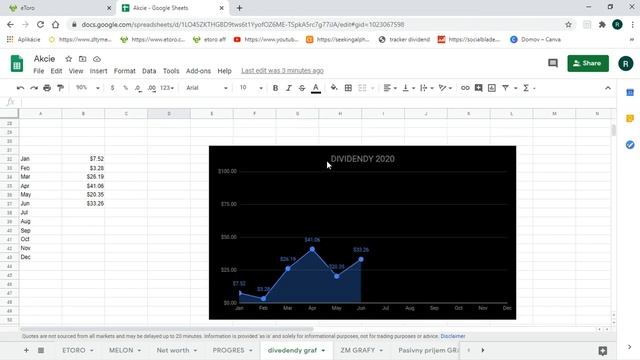Open the Tools menu
This screenshot has width=640, height=360.
pos(171,71)
